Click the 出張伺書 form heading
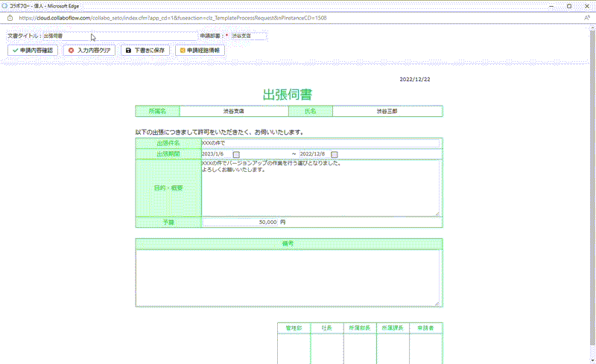This screenshot has height=364, width=596. tap(288, 95)
